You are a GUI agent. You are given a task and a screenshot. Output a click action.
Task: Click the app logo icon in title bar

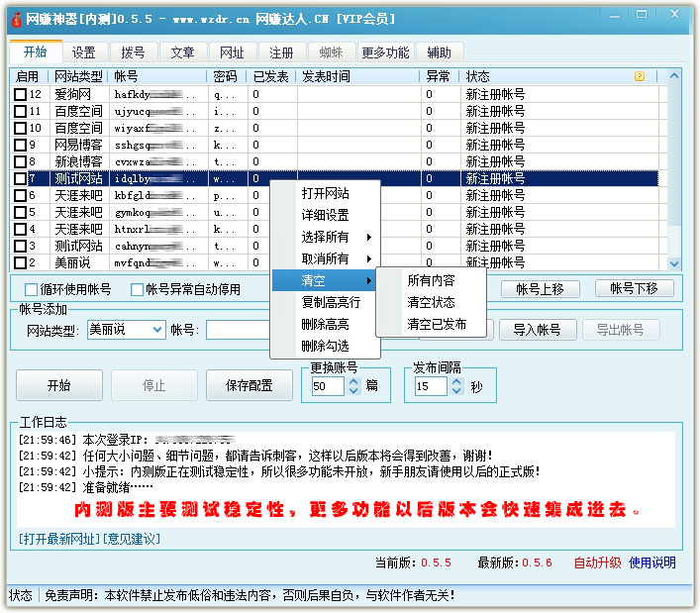(x=17, y=19)
